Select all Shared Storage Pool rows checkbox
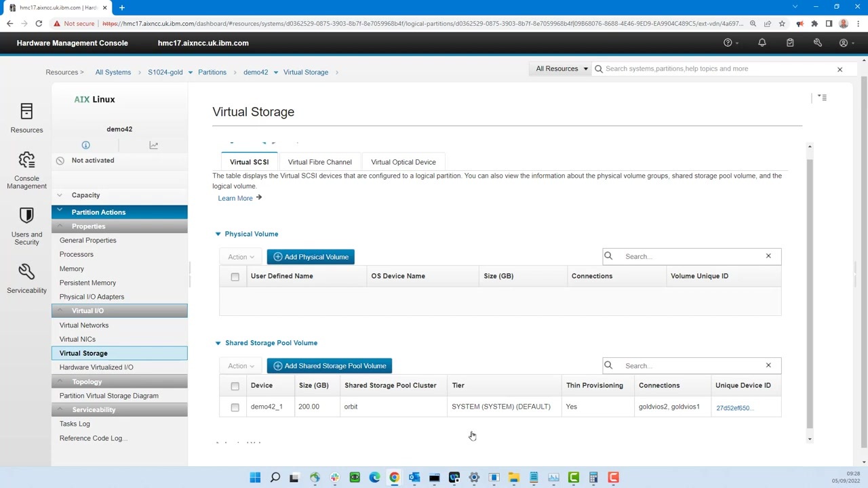Image resolution: width=868 pixels, height=488 pixels. 235,386
